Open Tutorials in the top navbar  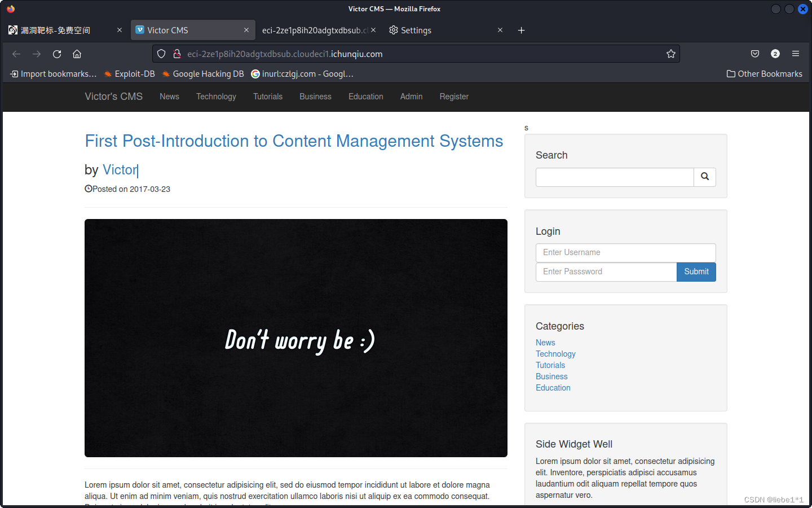coord(268,97)
